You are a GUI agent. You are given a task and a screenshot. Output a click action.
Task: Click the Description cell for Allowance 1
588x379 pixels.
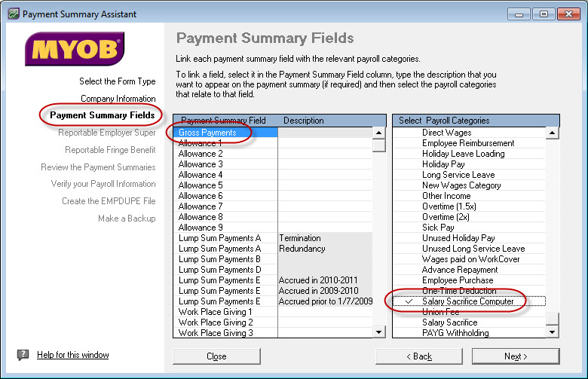click(324, 143)
